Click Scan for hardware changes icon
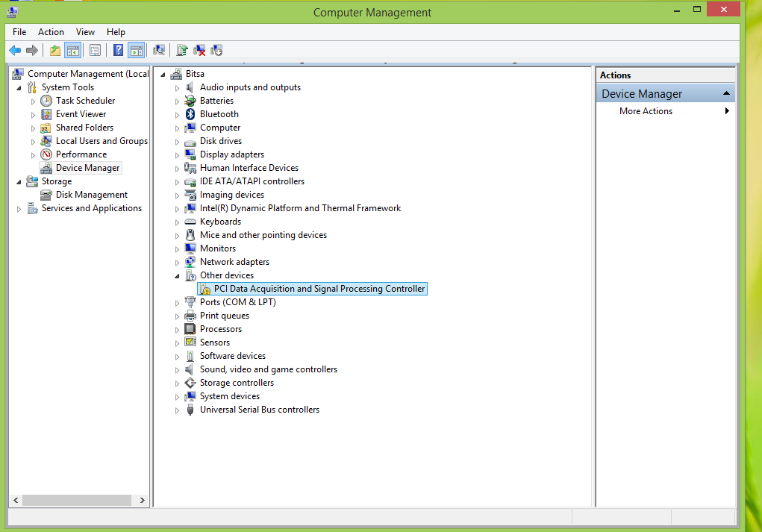This screenshot has width=762, height=532. (x=159, y=51)
